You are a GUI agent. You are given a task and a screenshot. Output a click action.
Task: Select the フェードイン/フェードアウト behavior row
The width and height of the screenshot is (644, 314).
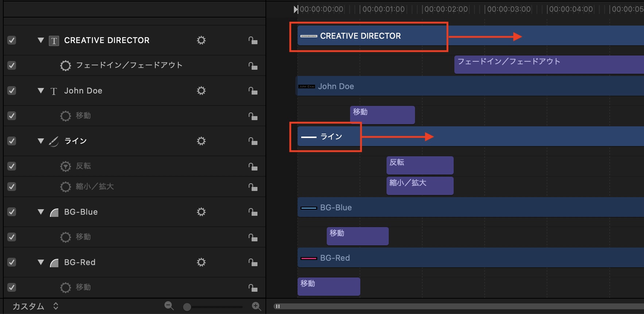pyautogui.click(x=129, y=65)
